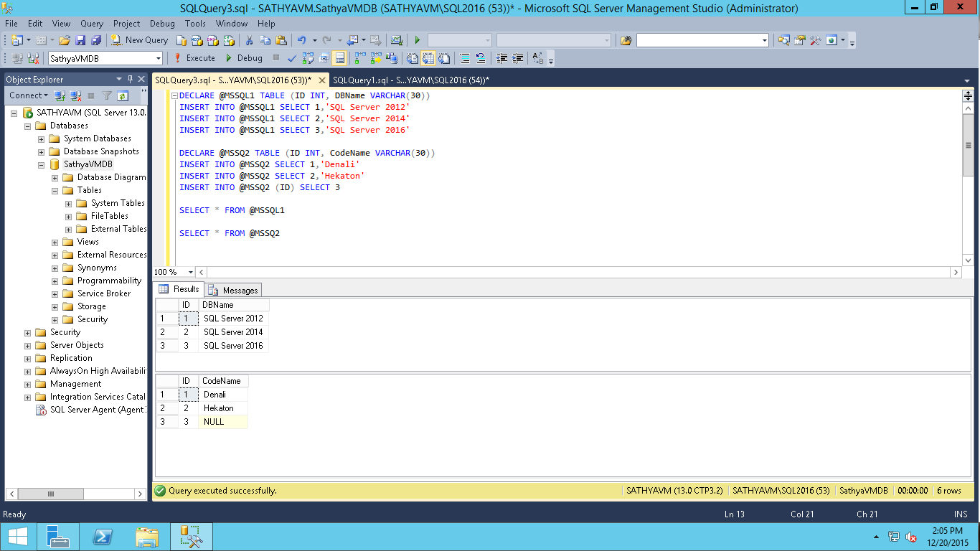This screenshot has height=551, width=980.
Task: Click Decrease Indent icon
Action: (x=501, y=58)
